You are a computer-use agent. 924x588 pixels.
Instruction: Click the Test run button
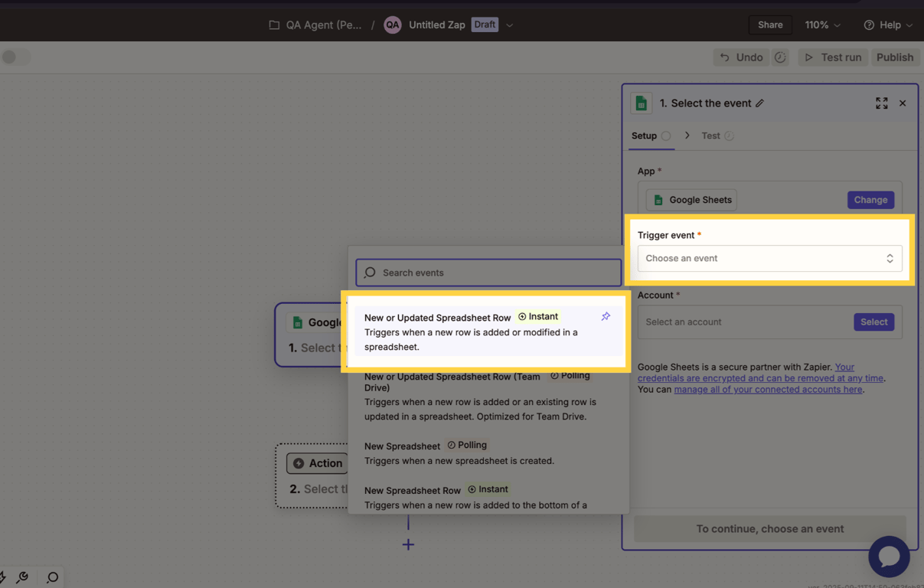[x=833, y=57]
